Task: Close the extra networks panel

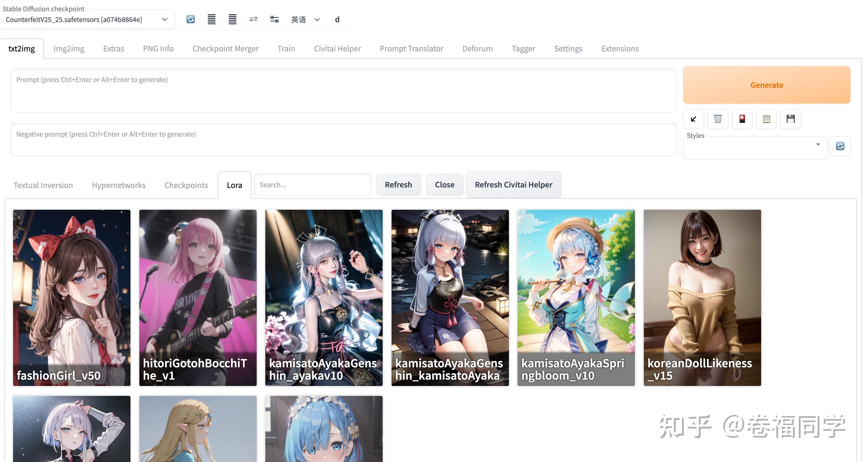Action: tap(444, 185)
